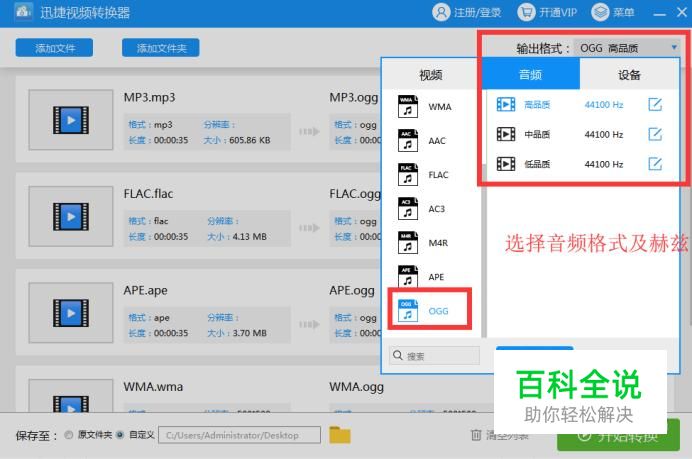Click the format 搜索 input field
Screen dimensions: 692x459
(434, 356)
